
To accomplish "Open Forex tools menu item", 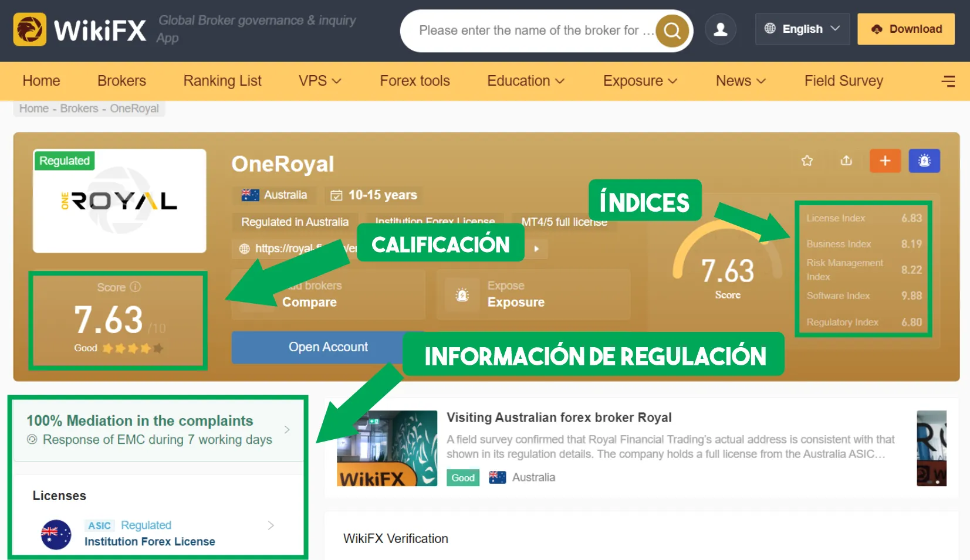I will (x=415, y=81).
